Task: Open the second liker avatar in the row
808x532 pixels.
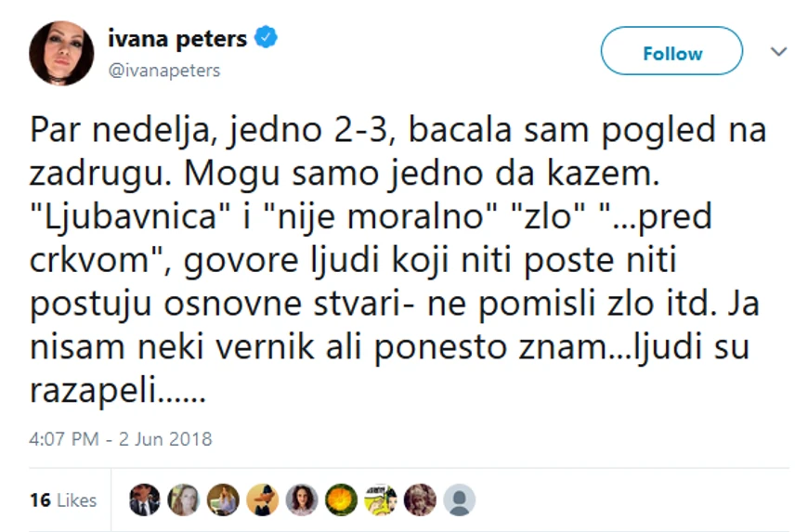Action: pyautogui.click(x=184, y=500)
